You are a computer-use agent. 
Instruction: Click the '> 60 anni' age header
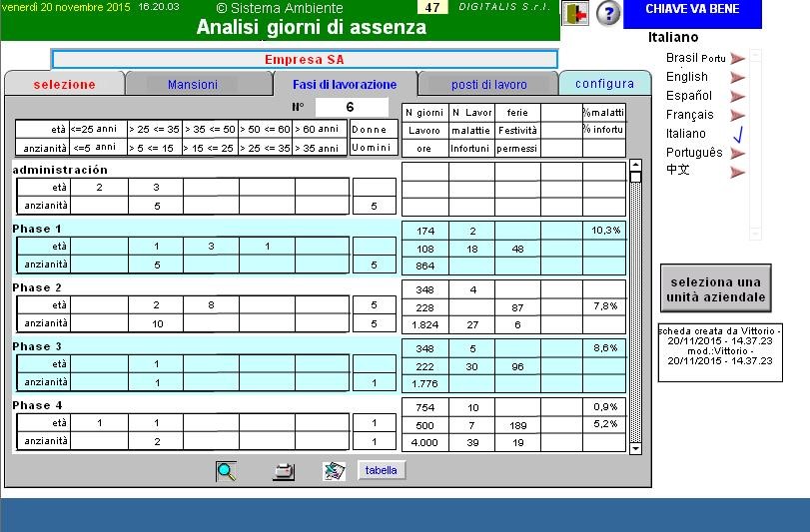click(318, 129)
